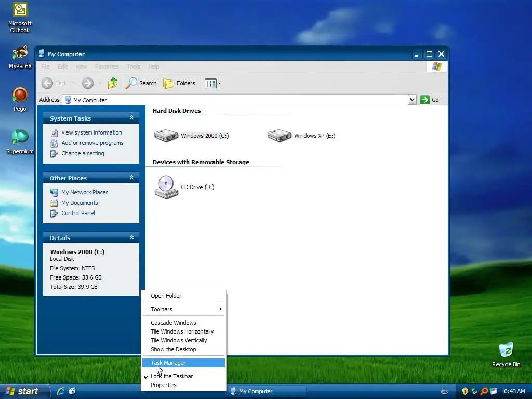This screenshot has height=399, width=532.
Task: Click the Windows flag logo in window
Action: (x=437, y=66)
